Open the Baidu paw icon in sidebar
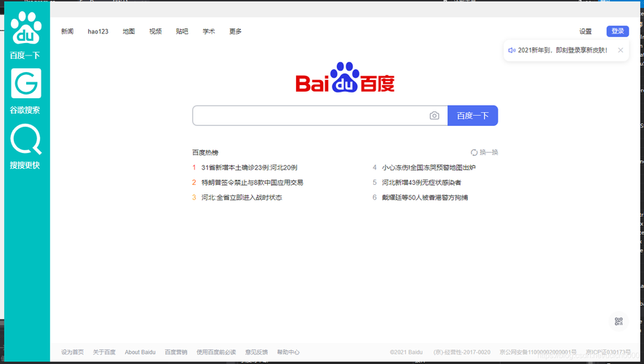 click(26, 28)
